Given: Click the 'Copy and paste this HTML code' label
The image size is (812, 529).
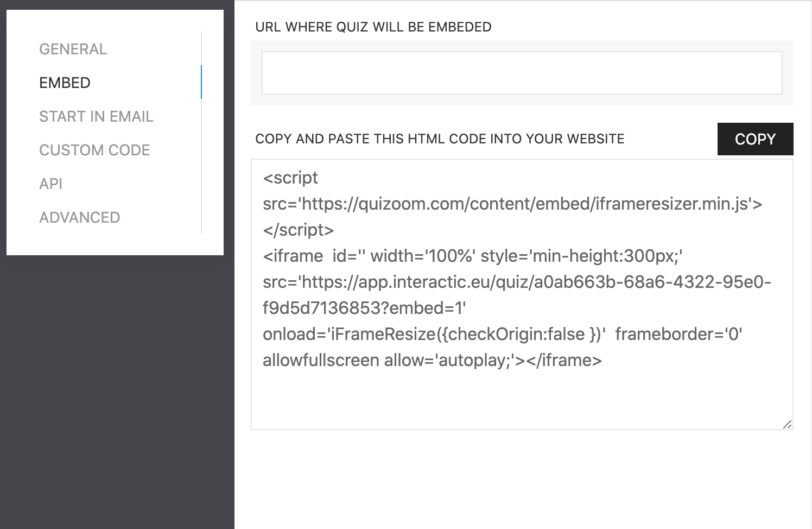Looking at the screenshot, I should pyautogui.click(x=440, y=139).
